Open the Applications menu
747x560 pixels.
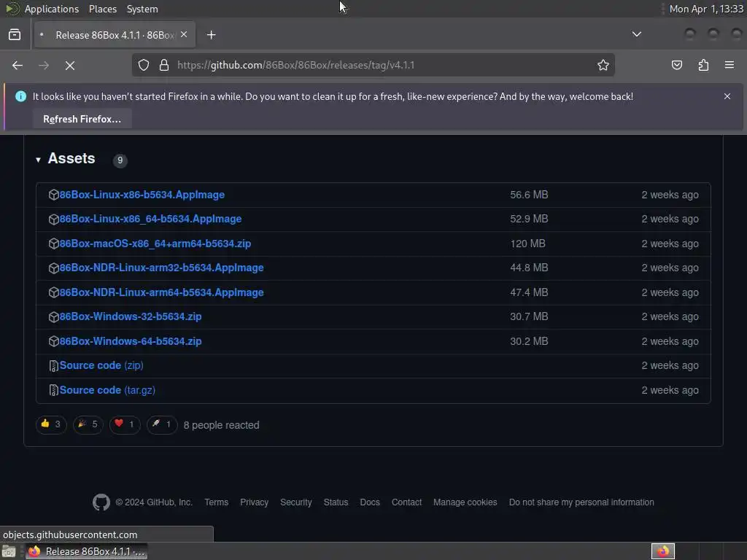(x=52, y=9)
